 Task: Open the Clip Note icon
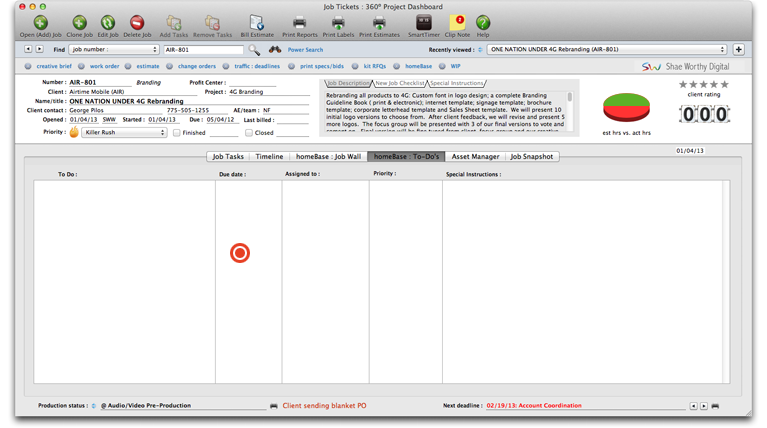[457, 22]
